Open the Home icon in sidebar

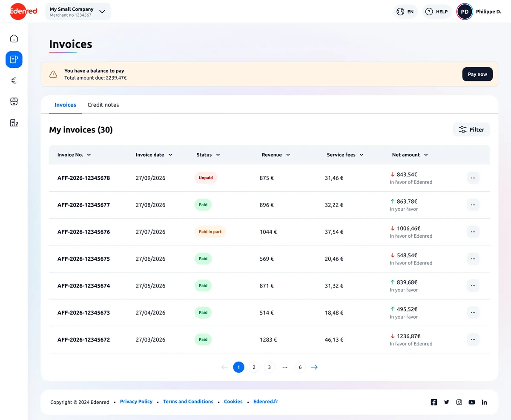point(14,39)
